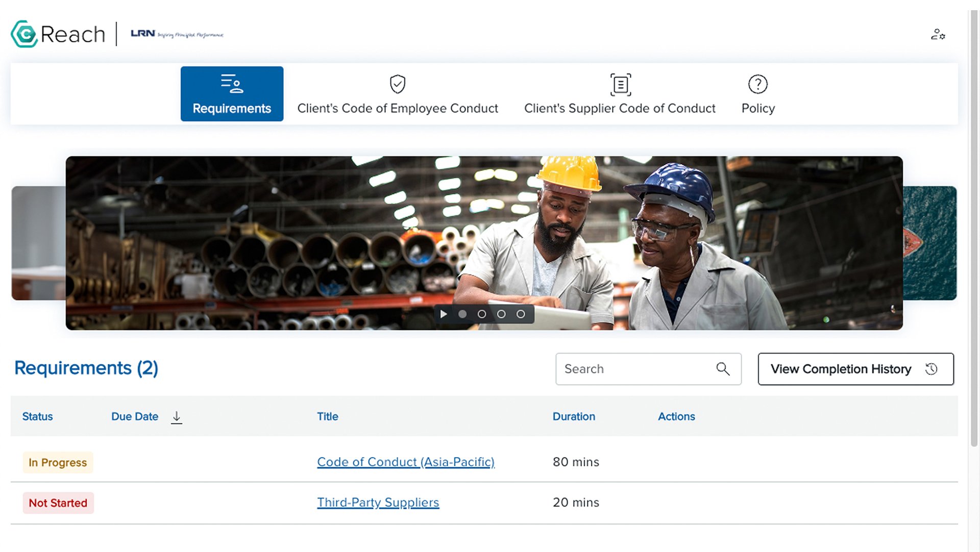This screenshot has width=980, height=552.
Task: Sort by the Duration column header
Action: click(574, 417)
